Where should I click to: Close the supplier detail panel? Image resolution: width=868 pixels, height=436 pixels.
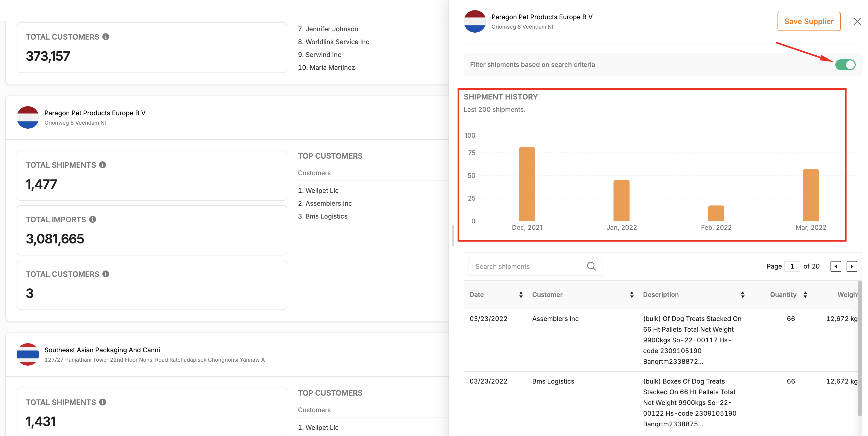[857, 22]
